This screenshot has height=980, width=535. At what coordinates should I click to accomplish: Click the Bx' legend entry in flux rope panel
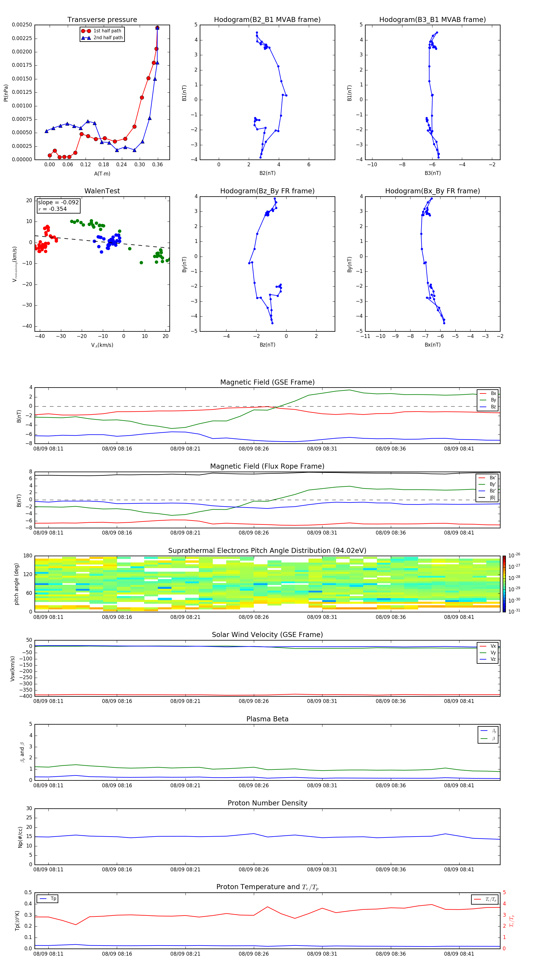point(487,478)
